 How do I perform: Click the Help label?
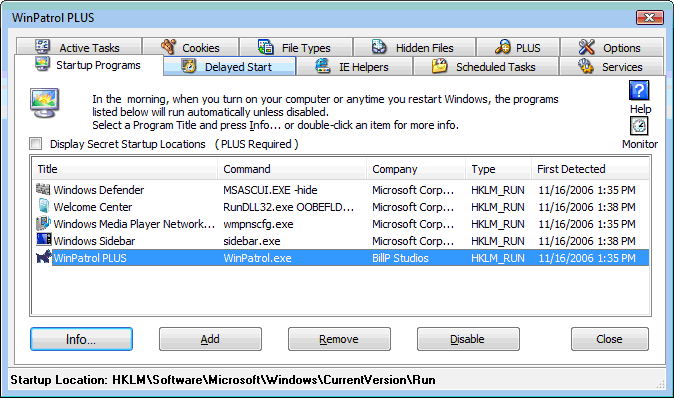[x=640, y=109]
